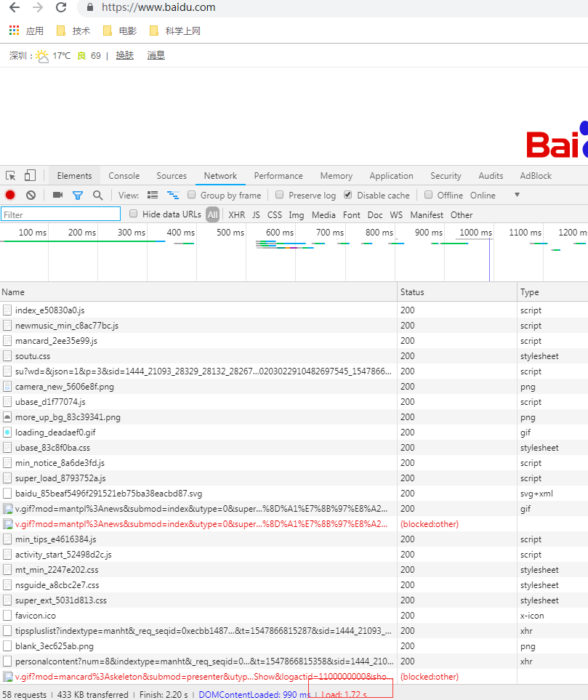Click the browser back arrow
This screenshot has width=588, height=700.
[15, 7]
